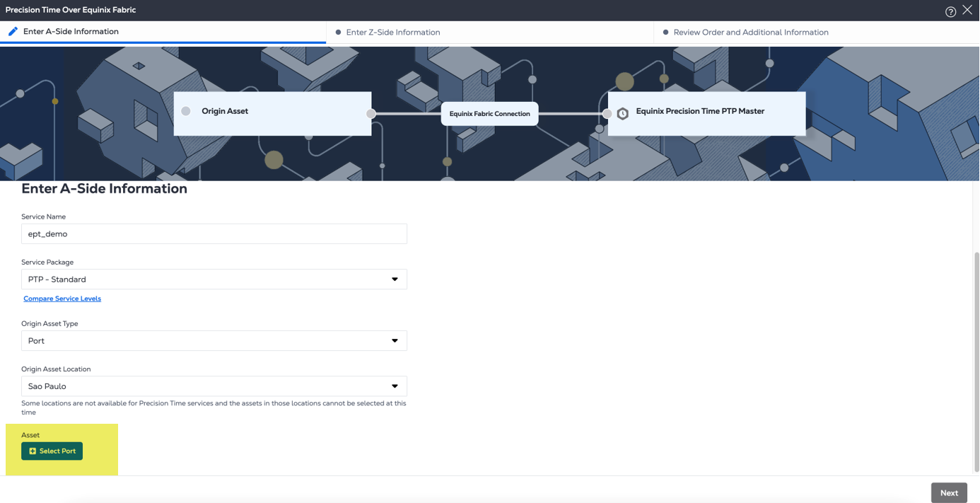The image size is (980, 503).
Task: Click the vertical page scrollbar
Action: click(x=976, y=362)
